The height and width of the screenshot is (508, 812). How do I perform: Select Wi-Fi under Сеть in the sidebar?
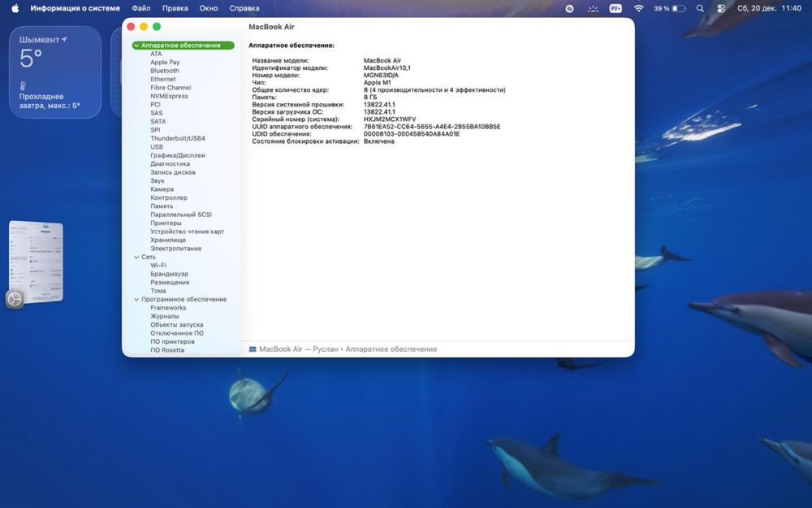coord(158,266)
